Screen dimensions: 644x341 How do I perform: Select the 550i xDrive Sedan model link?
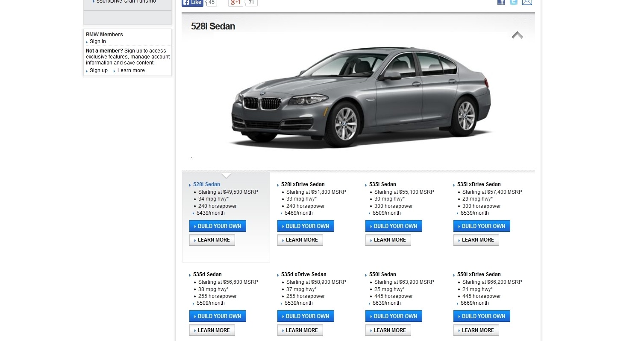coord(479,274)
